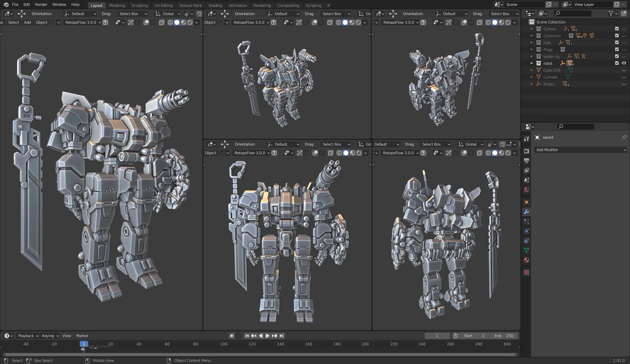Open the Add Modifier dropdown
This screenshot has width=630, height=364.
580,148
